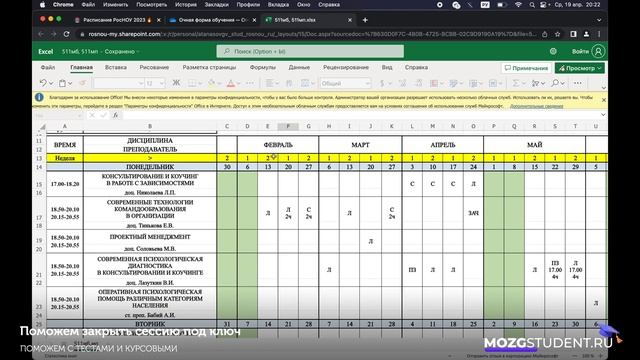This screenshot has height=360, width=640.
Task: Switch to the Рисование ribbon tab
Action: click(x=154, y=67)
